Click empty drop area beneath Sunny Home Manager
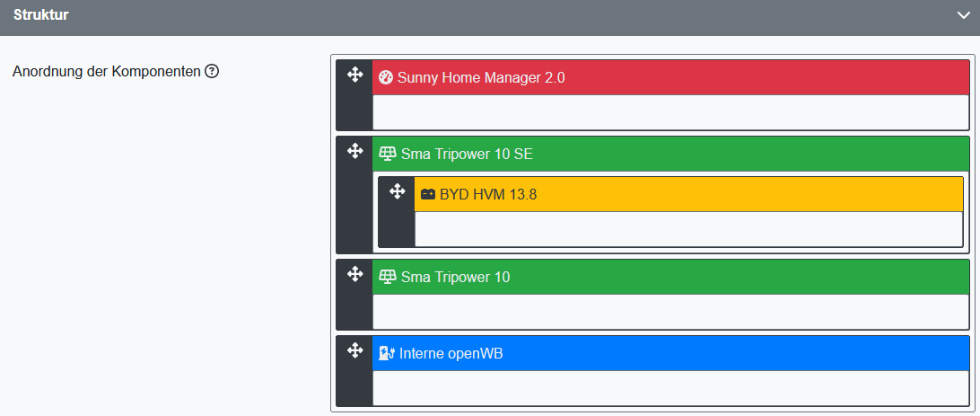Viewport: 980px width, 416px height. [669, 112]
